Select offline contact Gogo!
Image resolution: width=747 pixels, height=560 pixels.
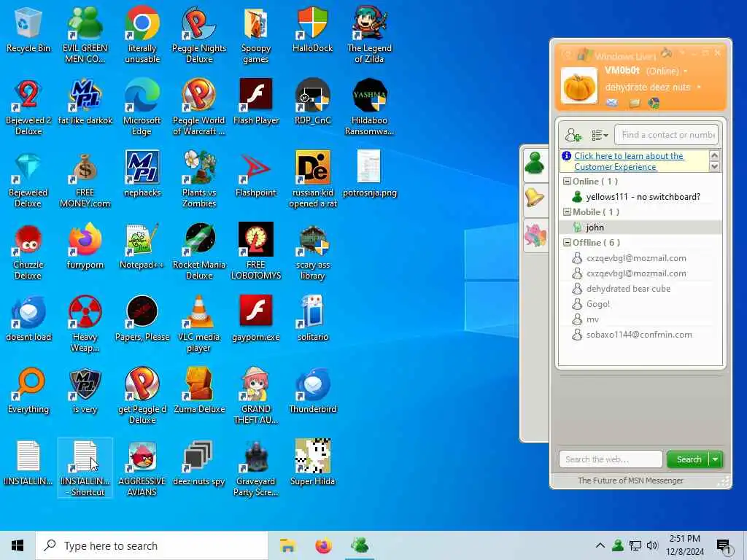coord(640,304)
